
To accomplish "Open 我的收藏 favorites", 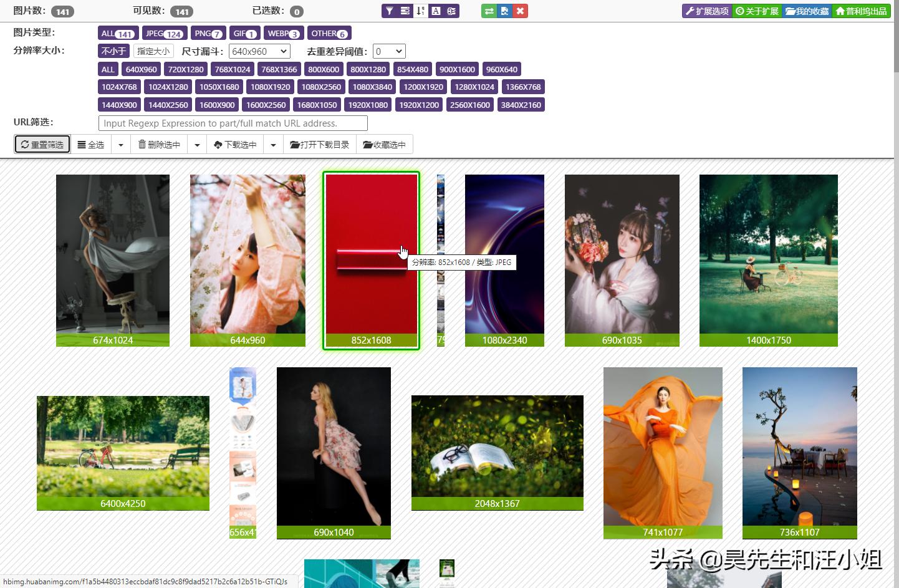I will (x=807, y=11).
